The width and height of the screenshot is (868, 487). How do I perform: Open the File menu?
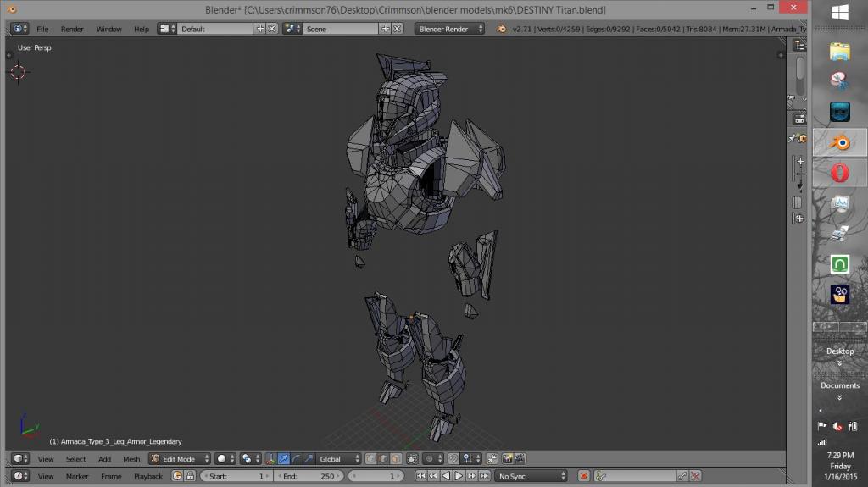click(x=42, y=29)
